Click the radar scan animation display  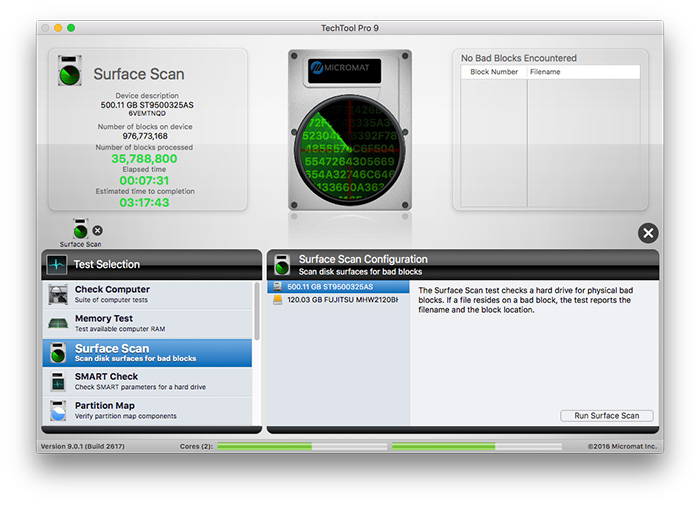click(350, 150)
